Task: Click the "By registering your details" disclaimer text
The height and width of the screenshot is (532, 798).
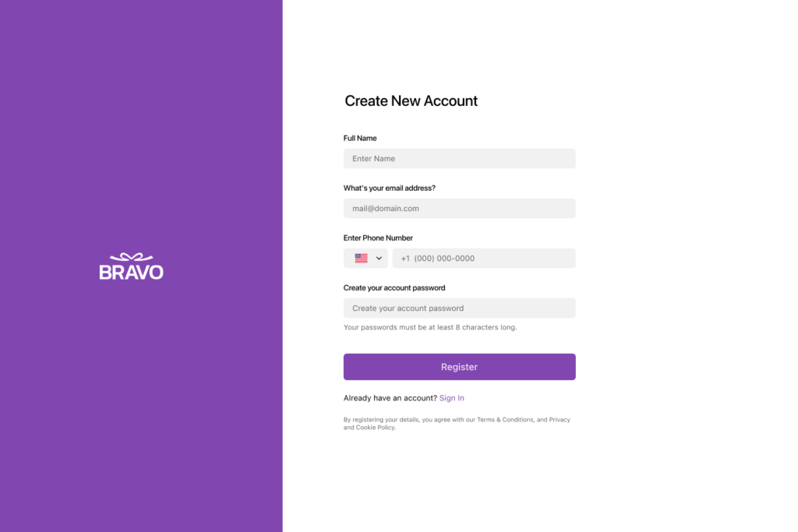Action: [405, 420]
